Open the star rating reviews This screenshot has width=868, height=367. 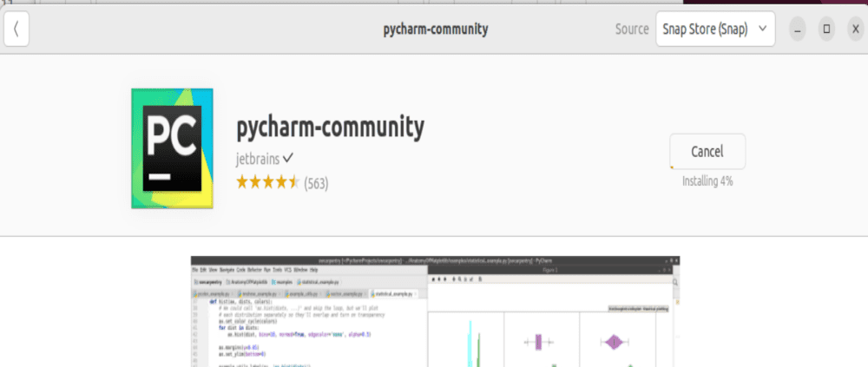268,182
